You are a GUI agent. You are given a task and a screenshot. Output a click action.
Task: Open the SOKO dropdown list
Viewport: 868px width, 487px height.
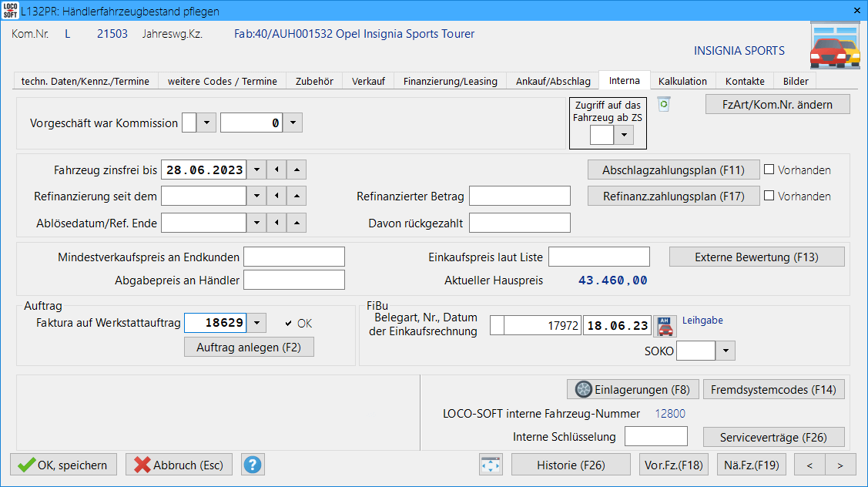pyautogui.click(x=726, y=351)
